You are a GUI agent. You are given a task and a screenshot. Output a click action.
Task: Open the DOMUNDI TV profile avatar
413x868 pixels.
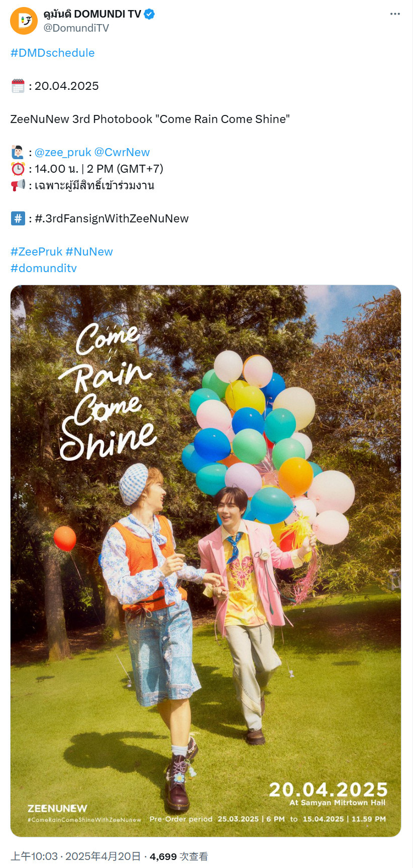pos(24,21)
